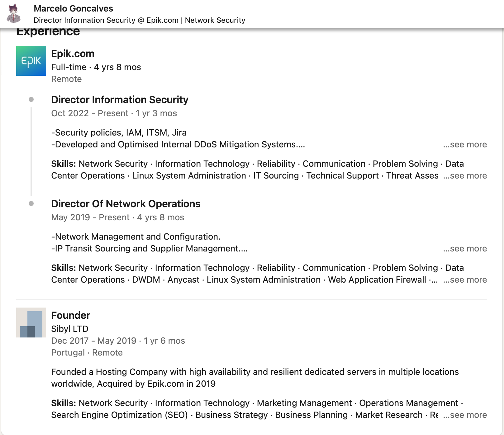
Task: Click the Experience section heading
Action: point(48,32)
